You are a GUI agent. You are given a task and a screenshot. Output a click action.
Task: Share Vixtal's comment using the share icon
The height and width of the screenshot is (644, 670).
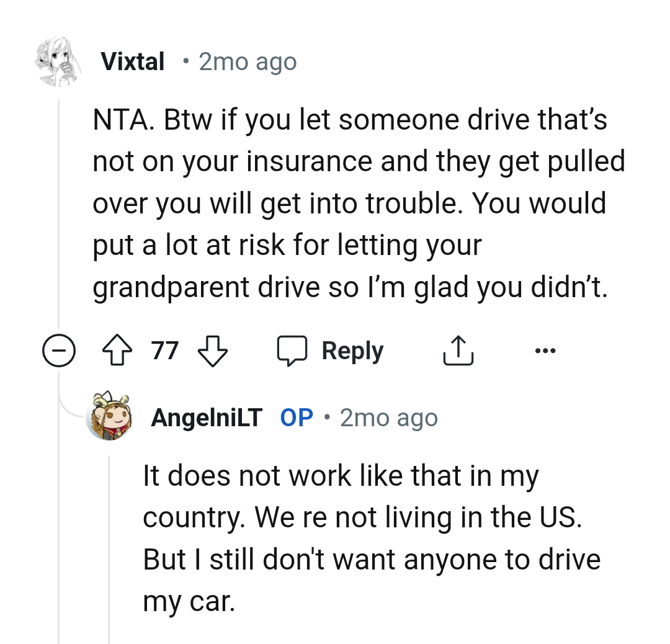(x=458, y=349)
